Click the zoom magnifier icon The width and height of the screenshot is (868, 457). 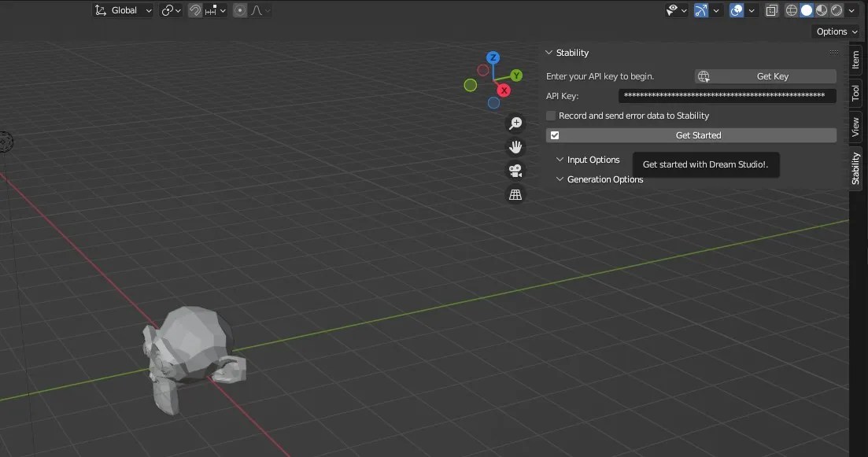click(x=515, y=123)
